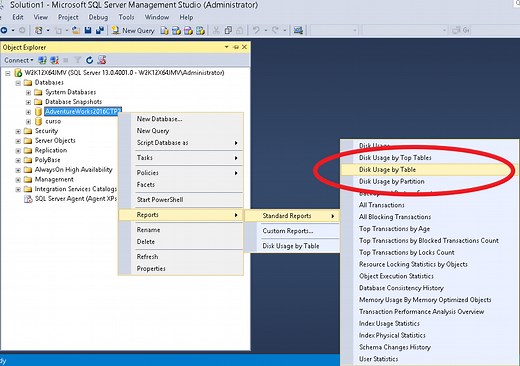This screenshot has width=520, height=366.
Task: Open the Tasks submenu
Action: 181,158
